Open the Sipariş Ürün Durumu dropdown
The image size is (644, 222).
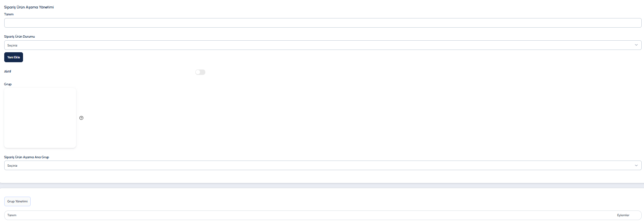pos(322,45)
